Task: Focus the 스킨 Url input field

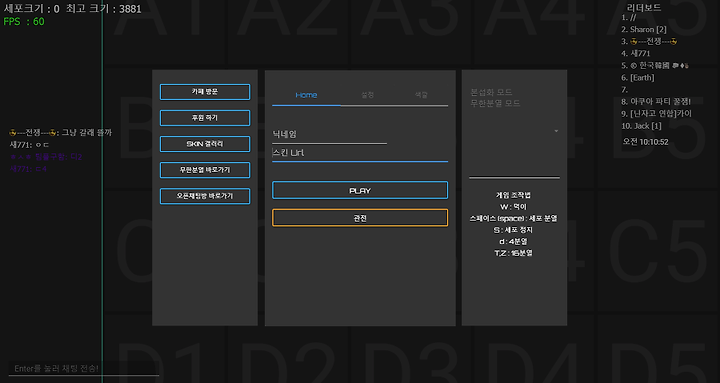Action: (x=360, y=153)
